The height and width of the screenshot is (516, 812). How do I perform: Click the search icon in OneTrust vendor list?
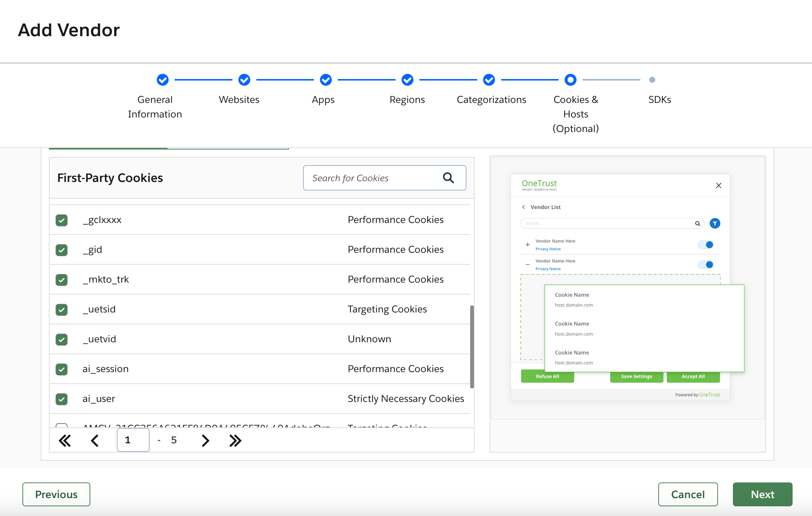[x=698, y=223]
